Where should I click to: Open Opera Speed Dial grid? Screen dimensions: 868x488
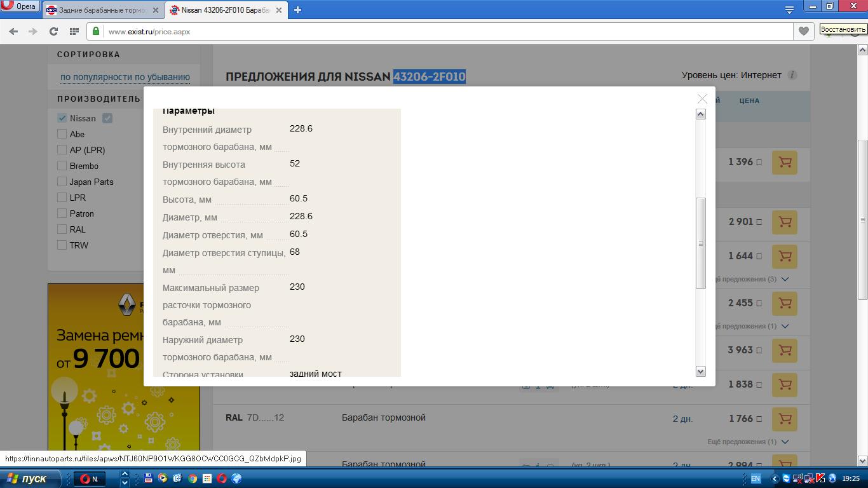[74, 31]
